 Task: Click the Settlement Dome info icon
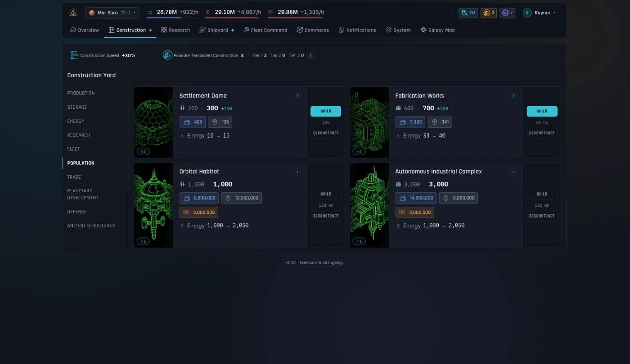coord(297,96)
